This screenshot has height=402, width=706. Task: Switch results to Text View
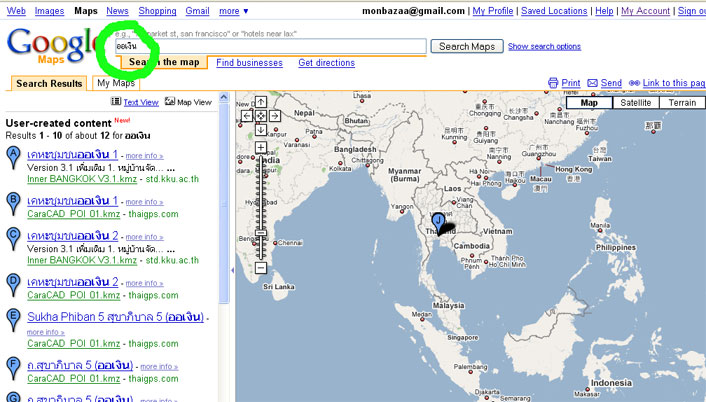(141, 102)
